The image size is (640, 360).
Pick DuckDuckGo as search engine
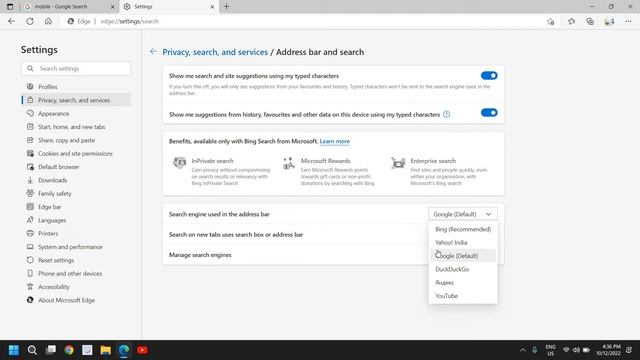click(463, 269)
